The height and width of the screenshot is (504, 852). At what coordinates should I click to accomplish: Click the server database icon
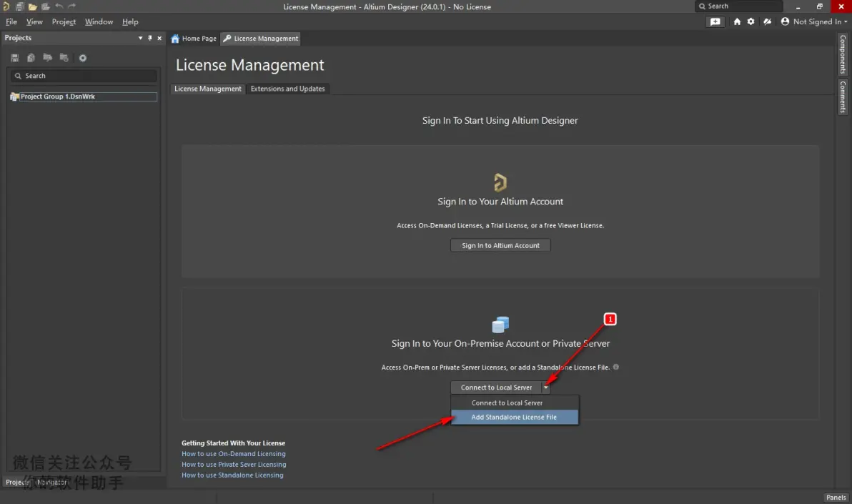[500, 325]
